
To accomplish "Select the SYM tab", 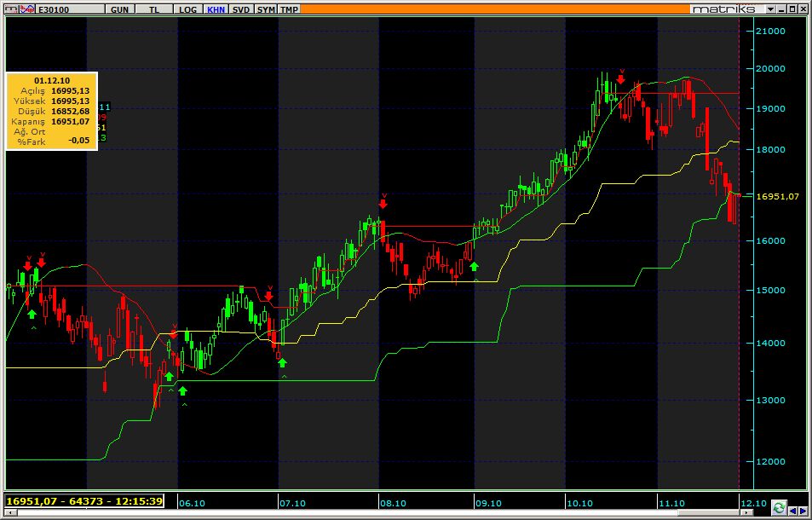I will click(x=266, y=9).
